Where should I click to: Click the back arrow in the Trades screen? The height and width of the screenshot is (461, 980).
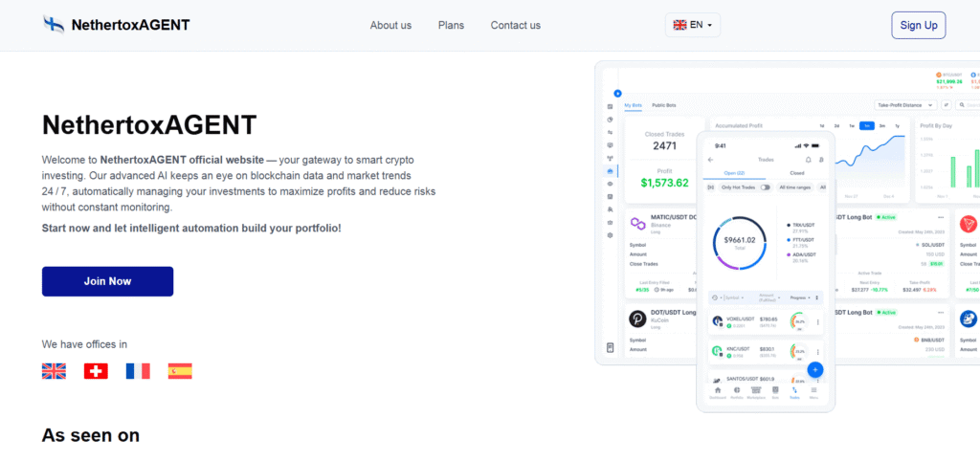click(x=711, y=160)
